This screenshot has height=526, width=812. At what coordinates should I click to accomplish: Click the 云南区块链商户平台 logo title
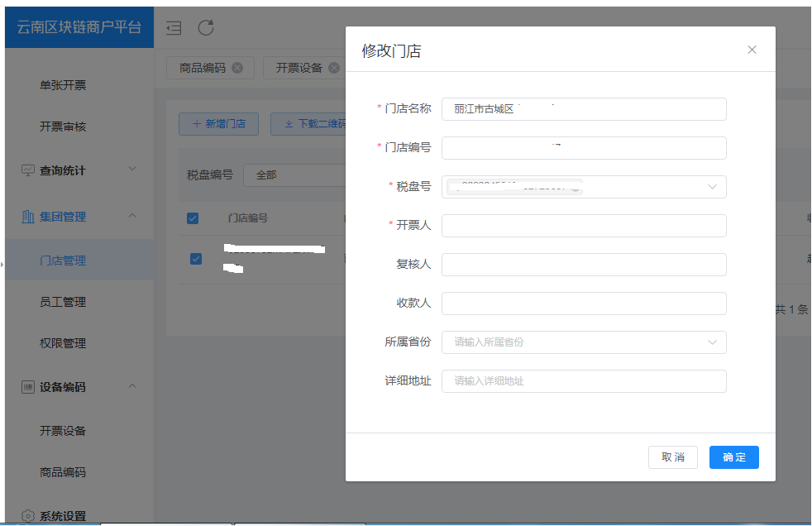79,27
